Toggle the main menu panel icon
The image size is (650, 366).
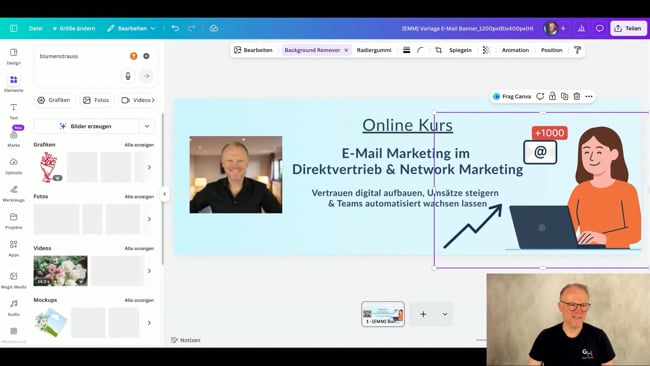pyautogui.click(x=14, y=28)
